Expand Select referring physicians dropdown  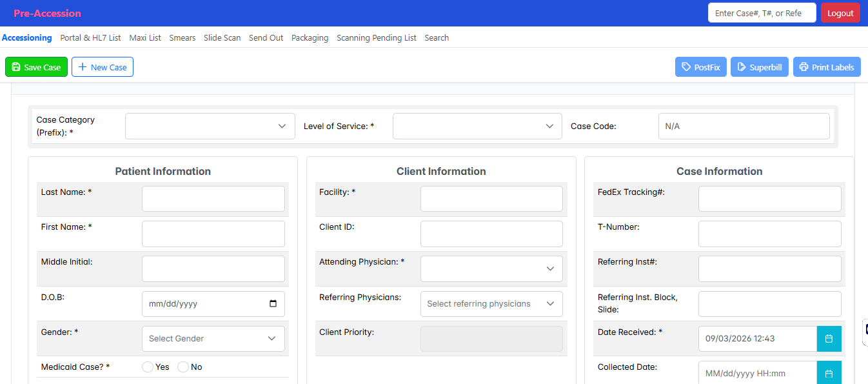tap(491, 303)
